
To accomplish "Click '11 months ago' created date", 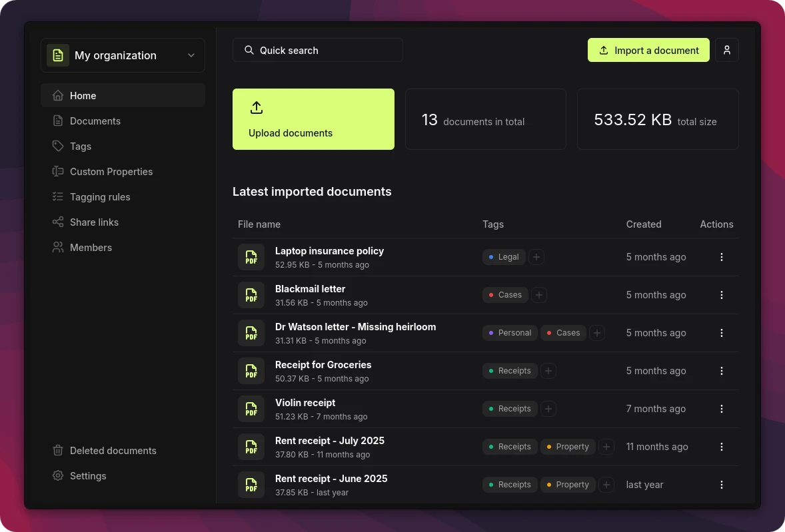I will click(657, 447).
